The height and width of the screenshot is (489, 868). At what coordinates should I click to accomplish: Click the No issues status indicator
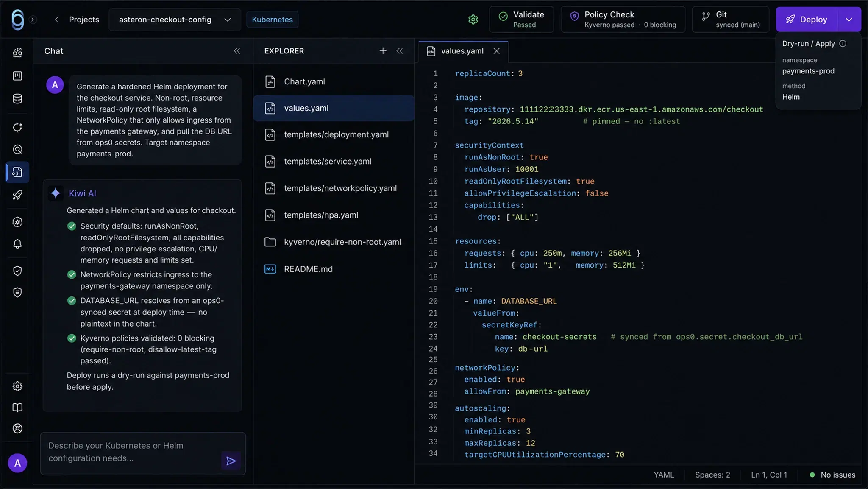(832, 475)
